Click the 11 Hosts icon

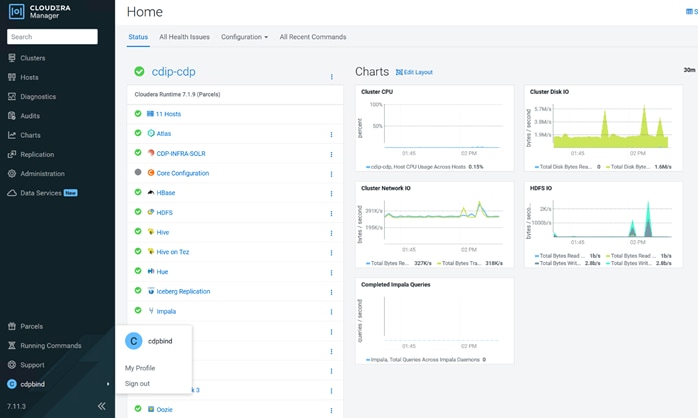pyautogui.click(x=150, y=114)
